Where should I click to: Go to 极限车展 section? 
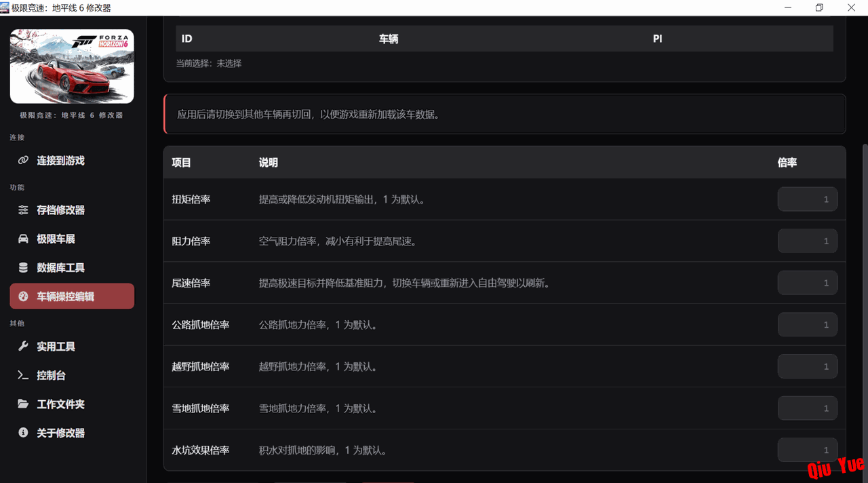(72, 239)
